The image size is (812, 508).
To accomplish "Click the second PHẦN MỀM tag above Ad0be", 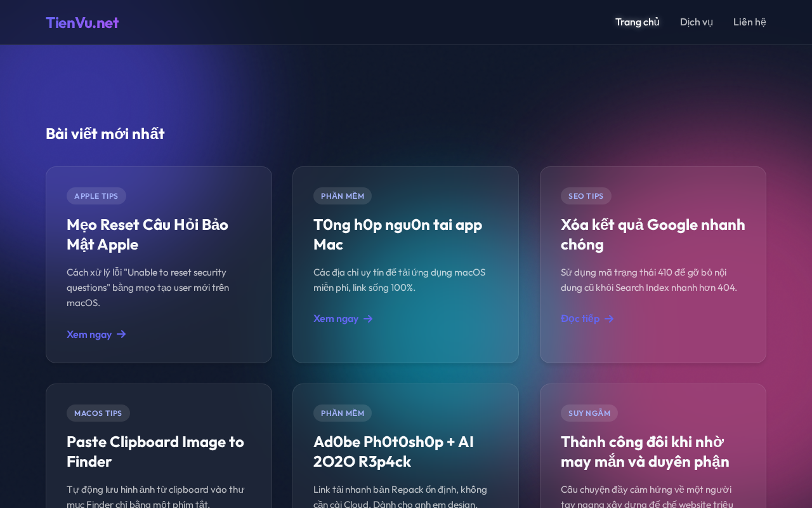I will [x=343, y=413].
